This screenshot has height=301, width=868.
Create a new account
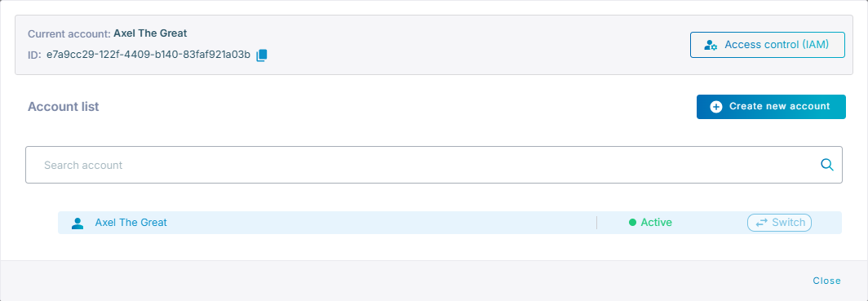[x=771, y=107]
